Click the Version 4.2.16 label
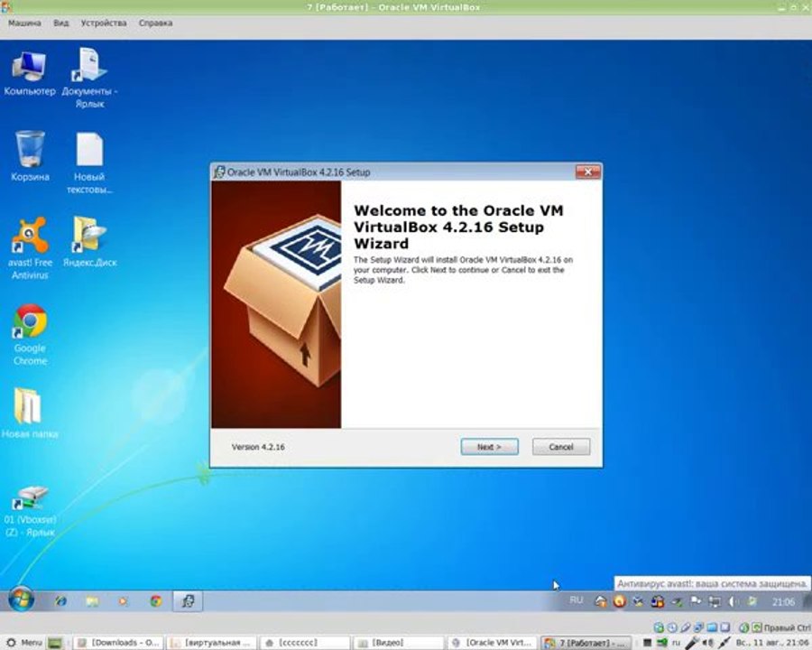This screenshot has width=812, height=650. 258,447
